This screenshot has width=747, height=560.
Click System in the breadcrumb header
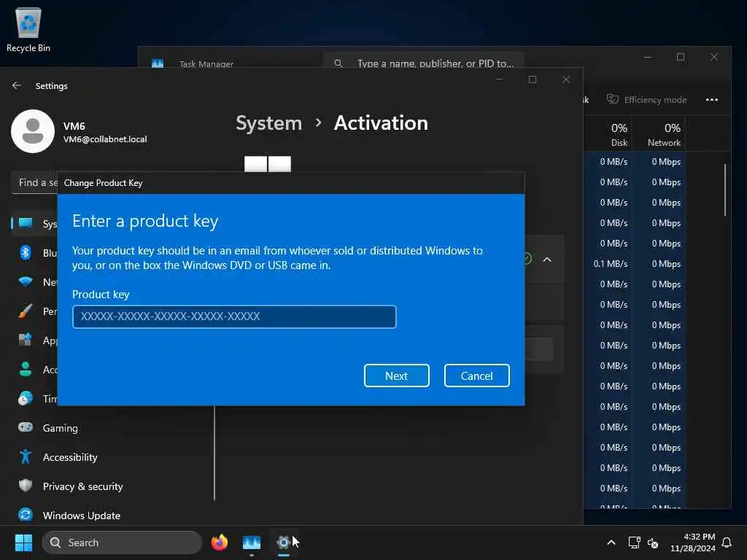[x=269, y=123]
